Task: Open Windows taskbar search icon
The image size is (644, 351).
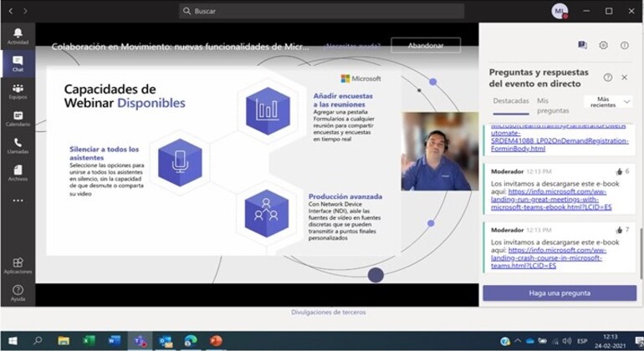Action: [38, 341]
